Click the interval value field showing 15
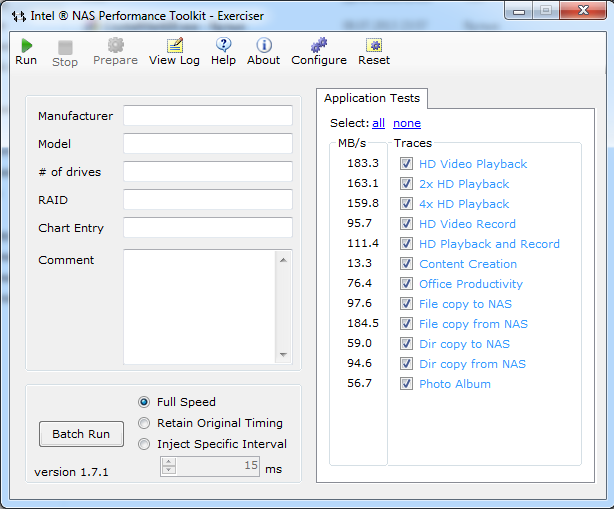The image size is (614, 509). (217, 466)
